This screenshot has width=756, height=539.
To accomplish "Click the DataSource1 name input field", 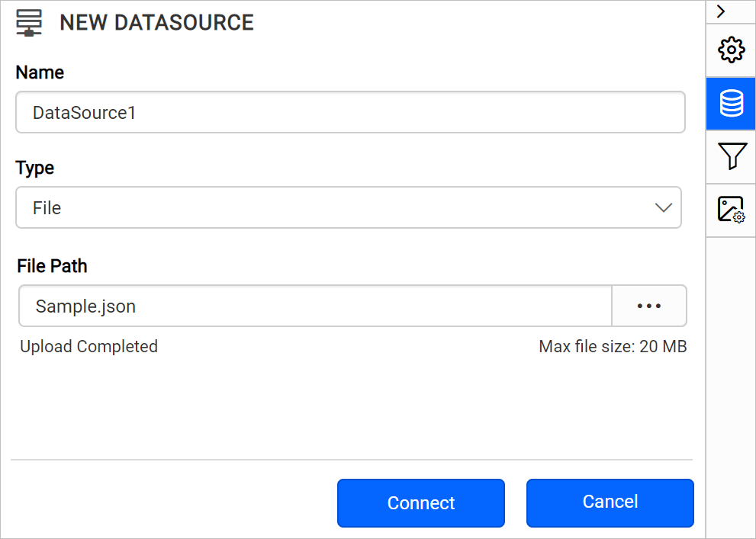I will click(x=350, y=112).
